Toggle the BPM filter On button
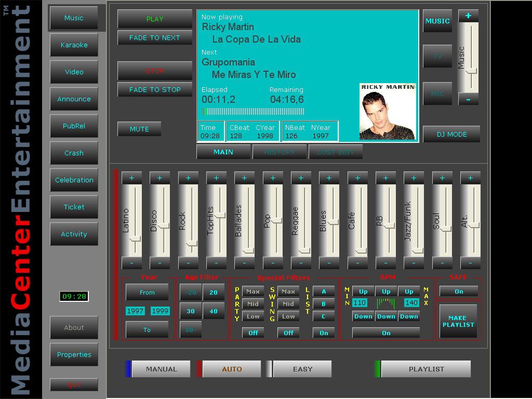 [386, 333]
